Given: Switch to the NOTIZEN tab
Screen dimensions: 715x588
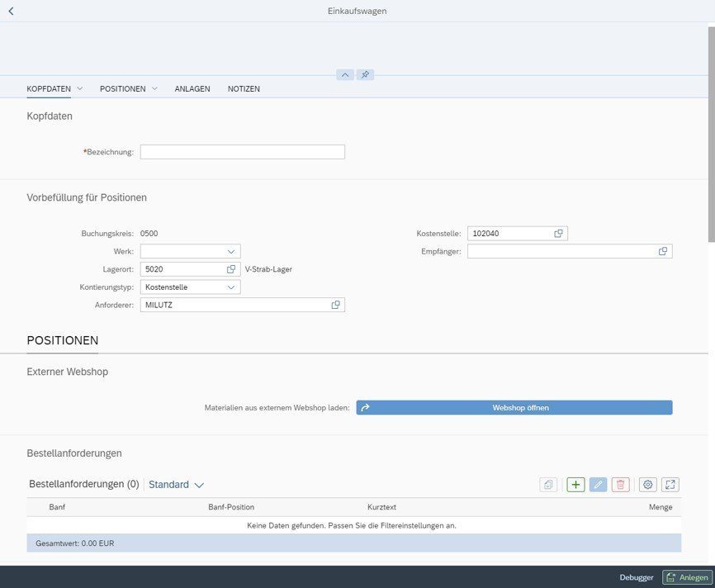Looking at the screenshot, I should tap(244, 88).
